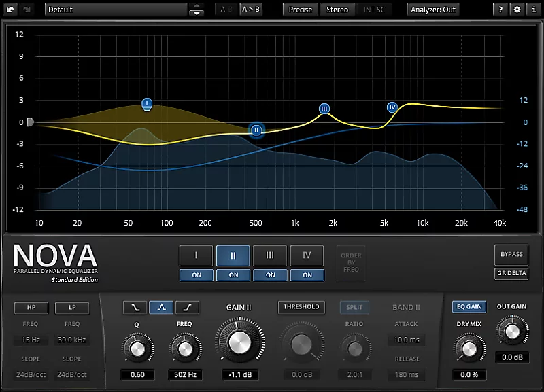Select band II node on graph
The width and height of the screenshot is (544, 392).
(256, 130)
